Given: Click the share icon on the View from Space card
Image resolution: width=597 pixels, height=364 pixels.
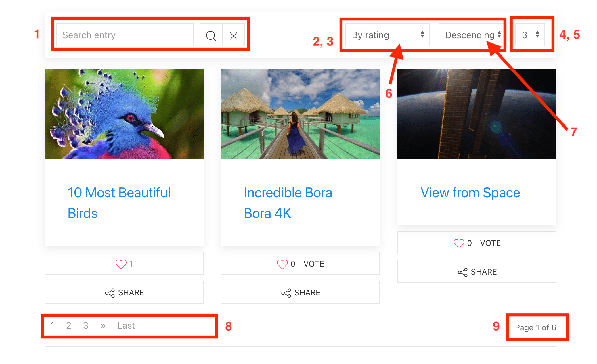Looking at the screenshot, I should tap(462, 272).
